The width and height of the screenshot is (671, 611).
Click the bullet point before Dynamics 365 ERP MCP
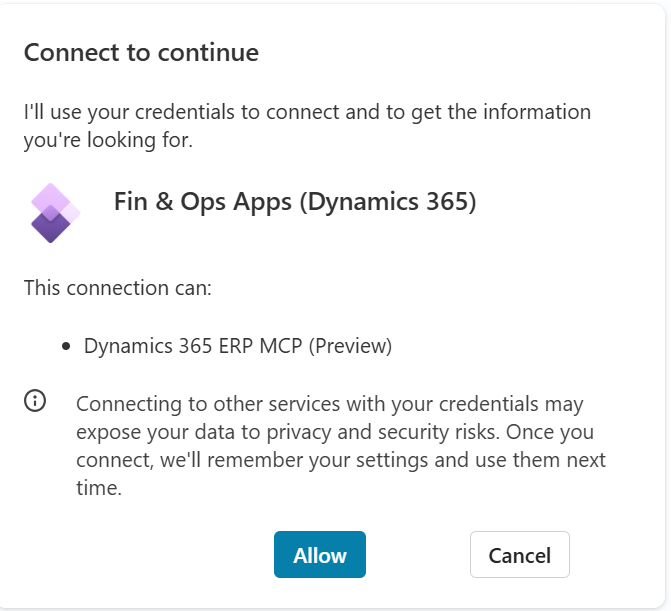pyautogui.click(x=66, y=347)
